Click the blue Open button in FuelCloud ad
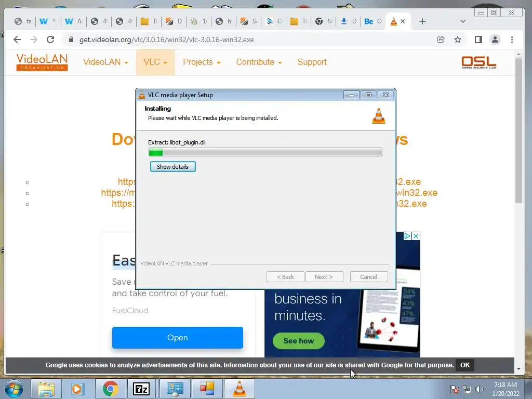The height and width of the screenshot is (399, 532). pos(178,338)
